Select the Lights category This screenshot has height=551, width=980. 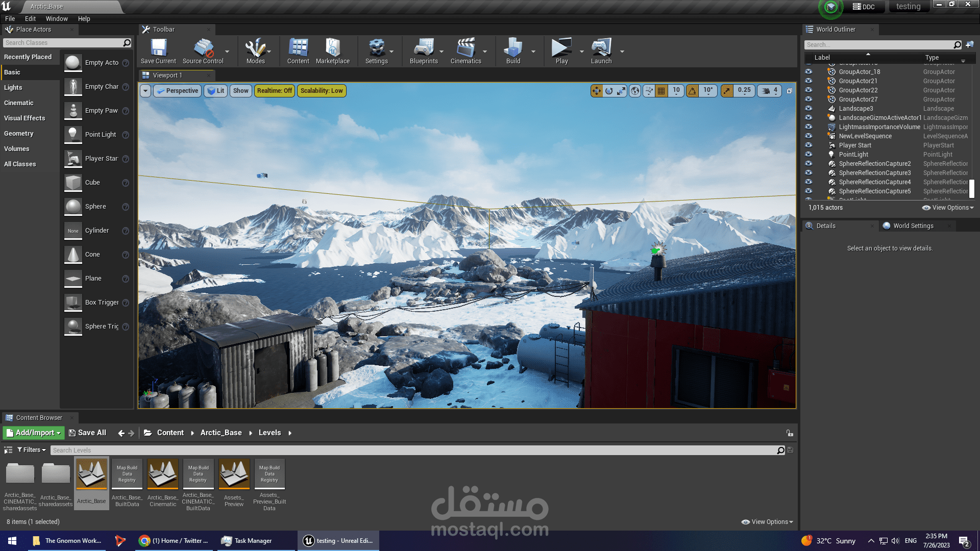(13, 88)
